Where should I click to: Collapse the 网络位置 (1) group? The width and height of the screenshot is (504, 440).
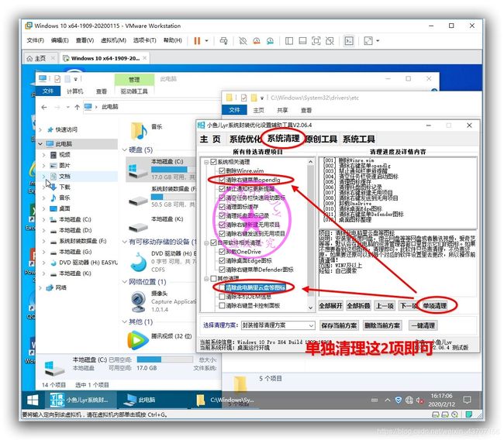click(x=125, y=282)
